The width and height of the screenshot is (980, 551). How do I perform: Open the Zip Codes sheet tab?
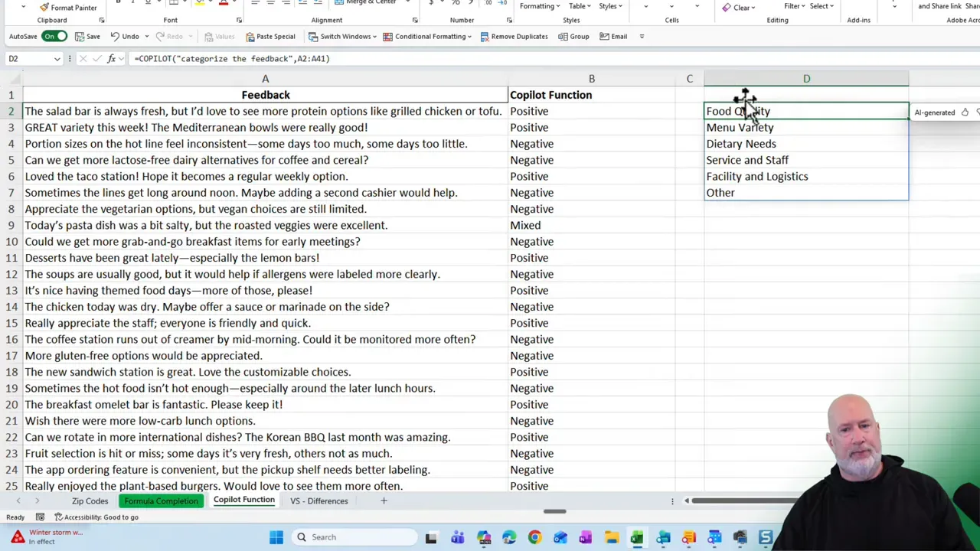point(90,500)
